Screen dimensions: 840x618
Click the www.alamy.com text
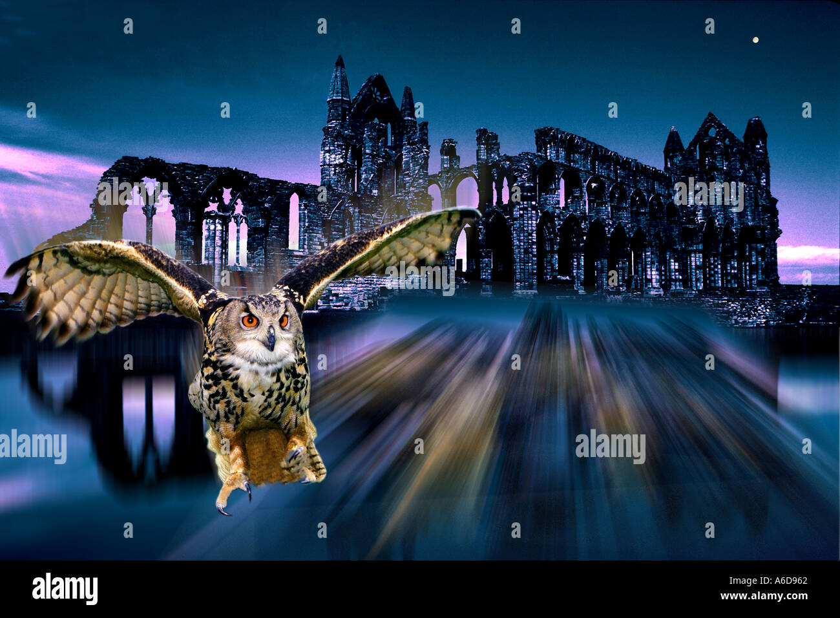coord(764,595)
